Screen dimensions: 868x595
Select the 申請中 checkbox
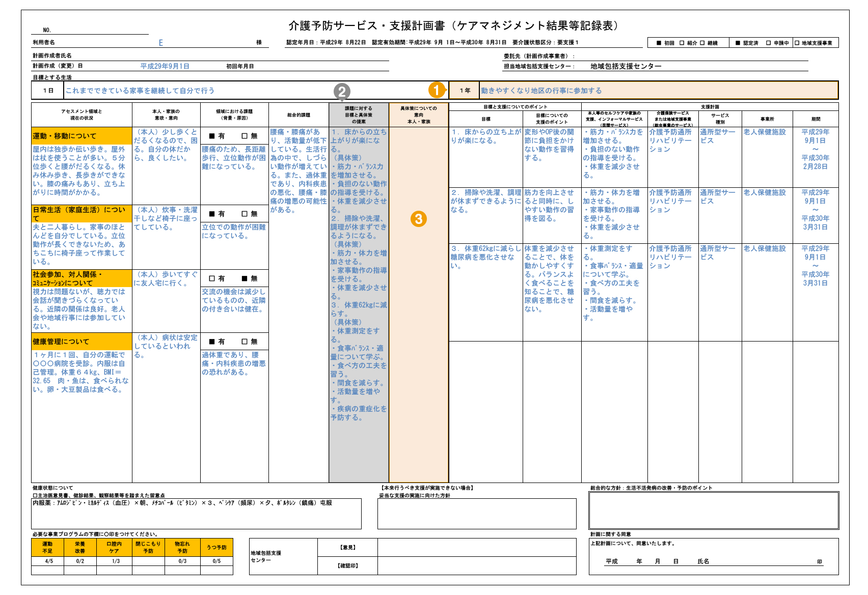[x=768, y=43]
